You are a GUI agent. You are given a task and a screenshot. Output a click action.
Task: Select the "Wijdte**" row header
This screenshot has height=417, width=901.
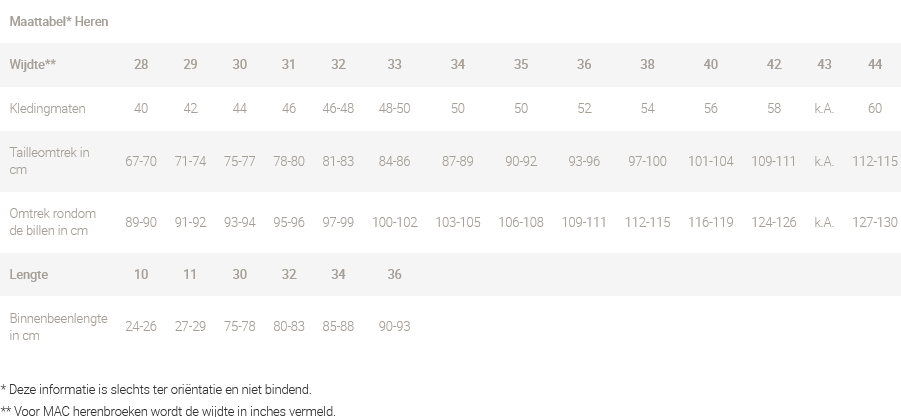[33, 65]
